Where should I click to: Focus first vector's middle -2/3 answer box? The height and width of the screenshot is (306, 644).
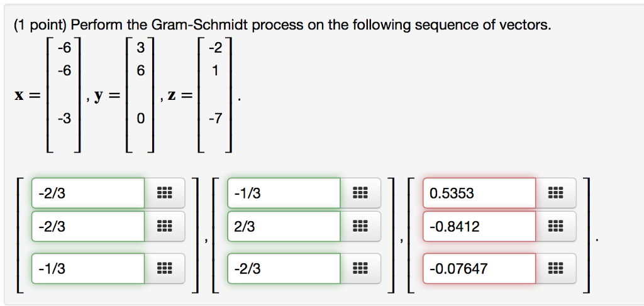88,226
